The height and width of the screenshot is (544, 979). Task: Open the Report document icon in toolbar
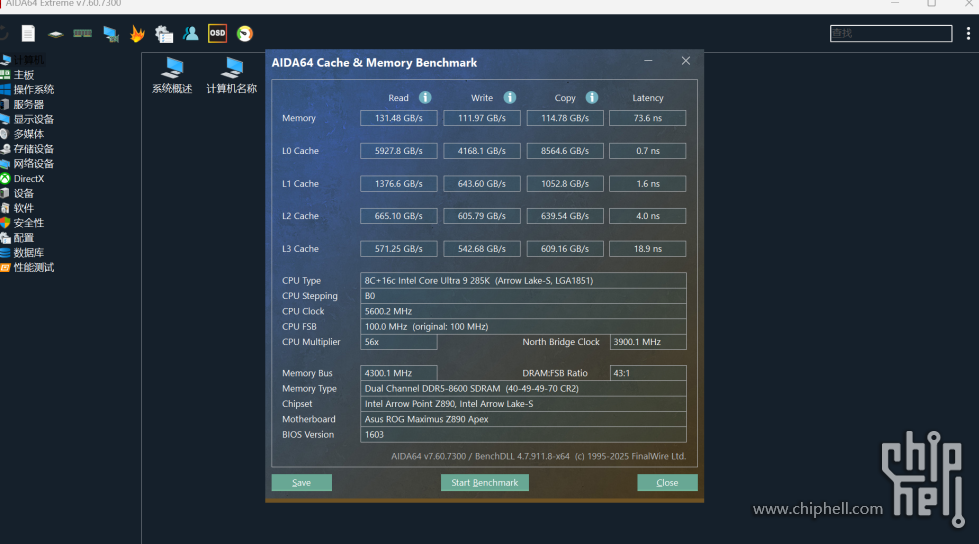click(28, 34)
